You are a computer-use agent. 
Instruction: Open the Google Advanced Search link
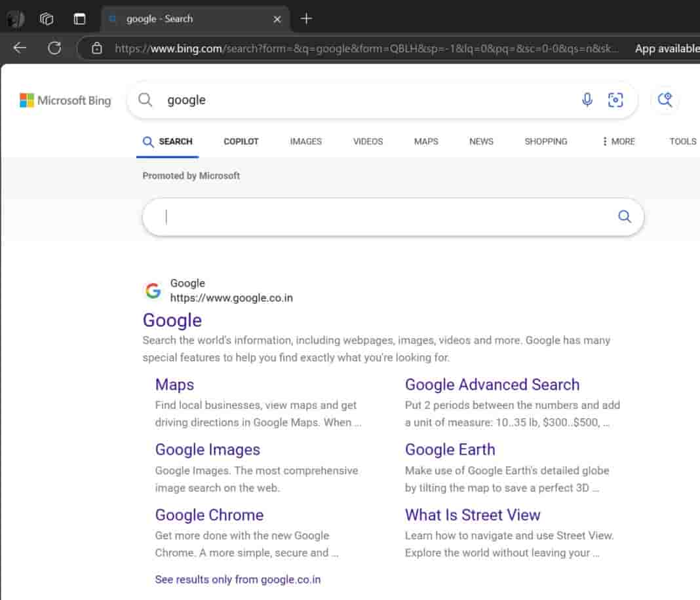tap(492, 384)
